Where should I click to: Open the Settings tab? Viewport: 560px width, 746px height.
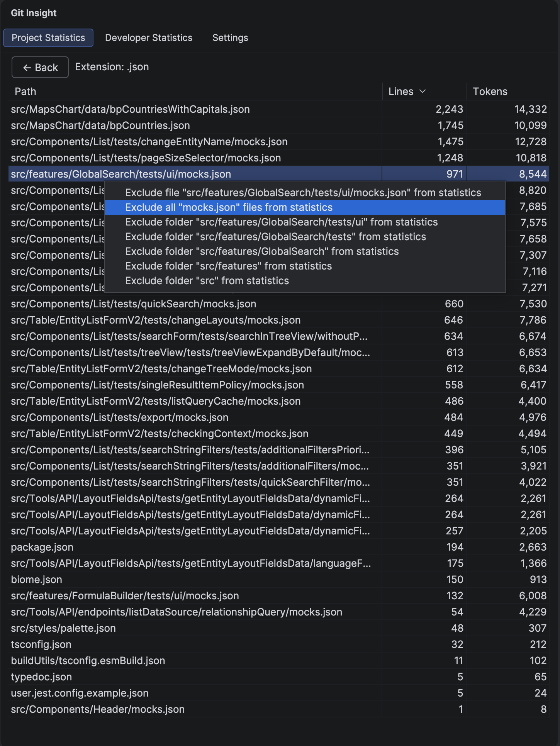pyautogui.click(x=230, y=38)
